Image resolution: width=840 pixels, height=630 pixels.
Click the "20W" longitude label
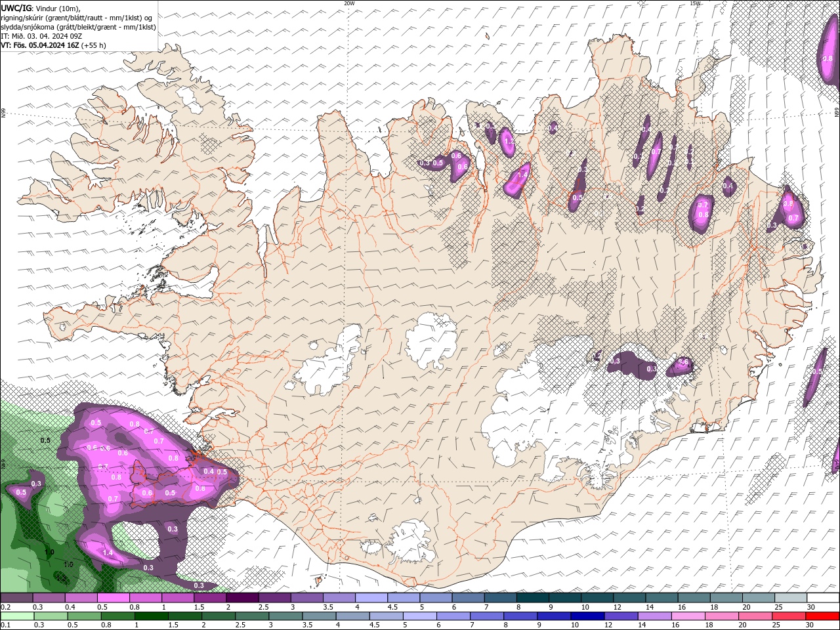[349, 3]
